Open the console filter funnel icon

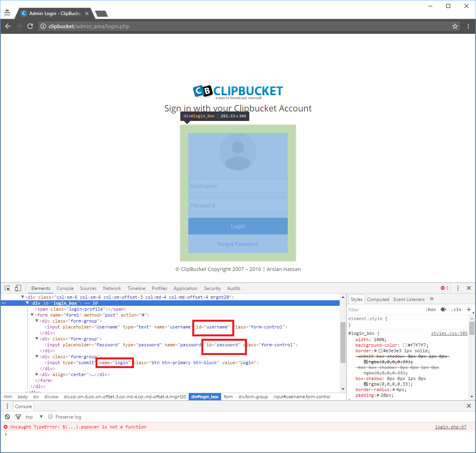click(18, 417)
